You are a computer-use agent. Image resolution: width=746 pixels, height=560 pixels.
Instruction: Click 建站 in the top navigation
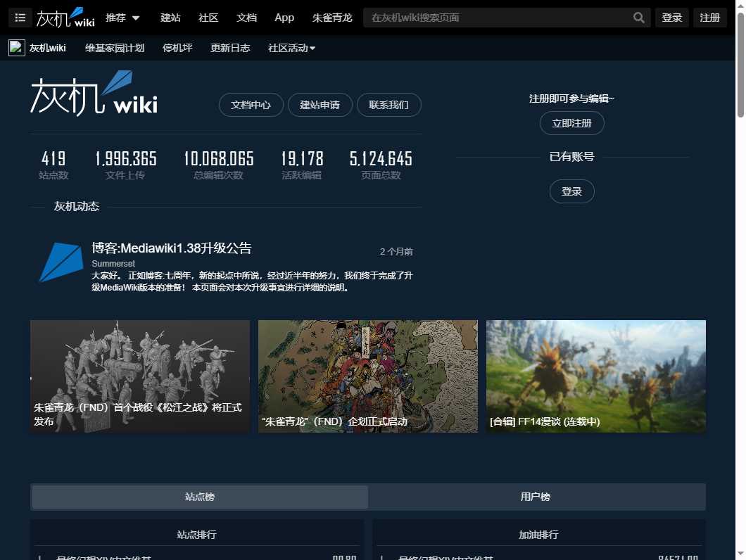pyautogui.click(x=170, y=18)
